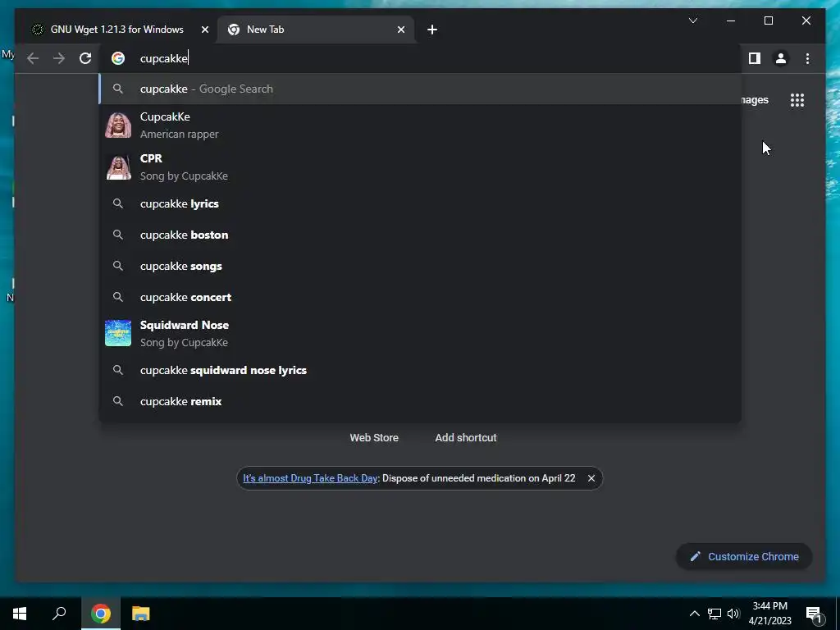The height and width of the screenshot is (630, 840).
Task: Open the notification center icon
Action: click(x=813, y=614)
